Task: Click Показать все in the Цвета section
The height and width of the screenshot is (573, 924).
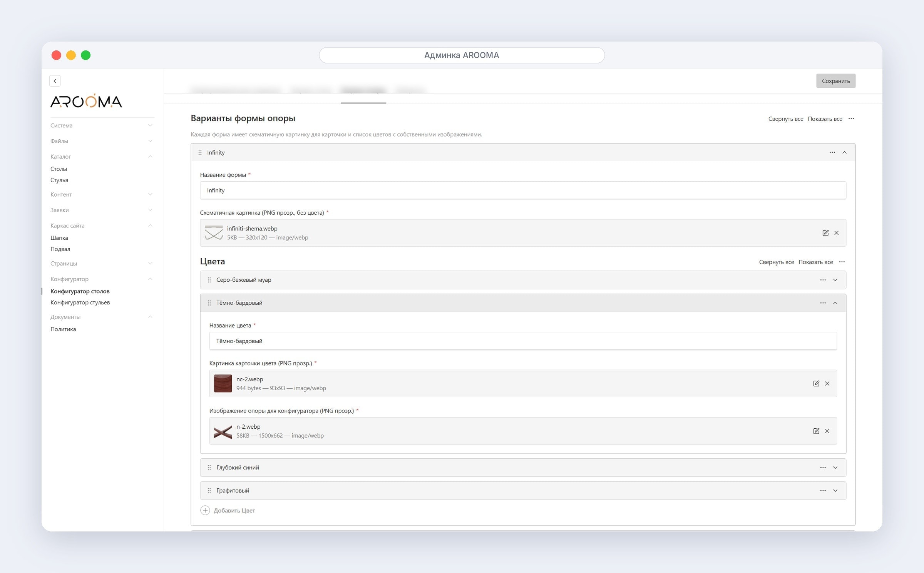Action: (x=815, y=262)
